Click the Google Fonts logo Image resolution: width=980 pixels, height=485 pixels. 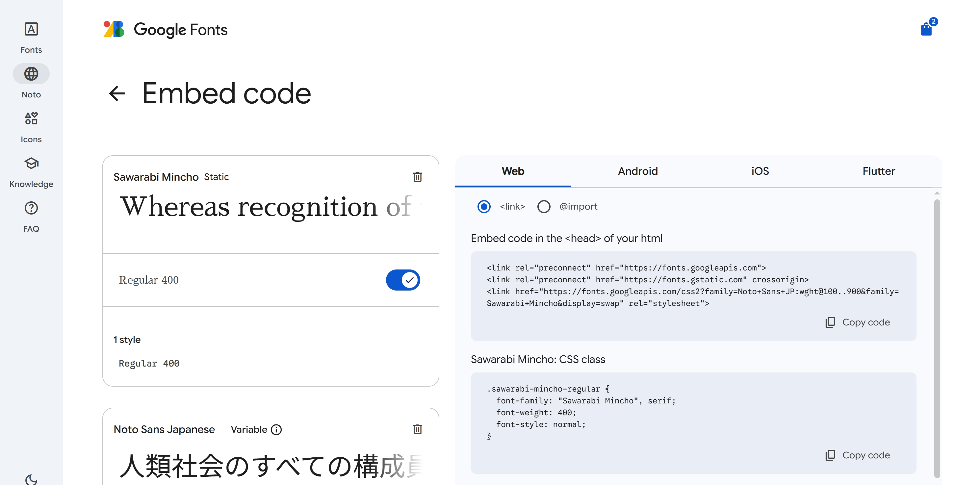pos(165,29)
